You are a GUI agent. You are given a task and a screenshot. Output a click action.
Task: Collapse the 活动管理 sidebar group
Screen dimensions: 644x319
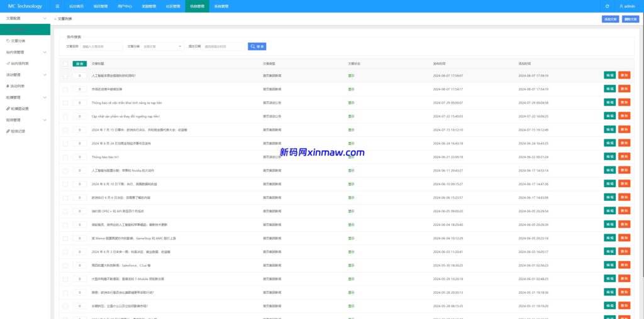click(25, 75)
